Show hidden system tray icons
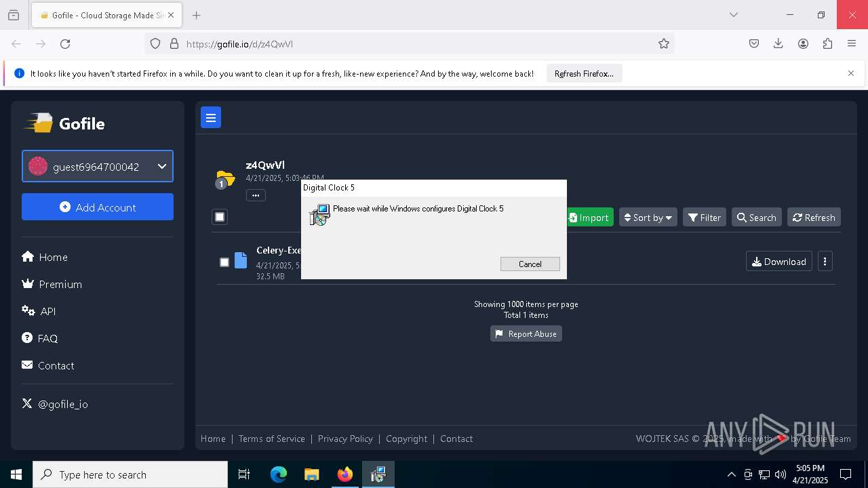The image size is (868, 488). pyautogui.click(x=731, y=474)
